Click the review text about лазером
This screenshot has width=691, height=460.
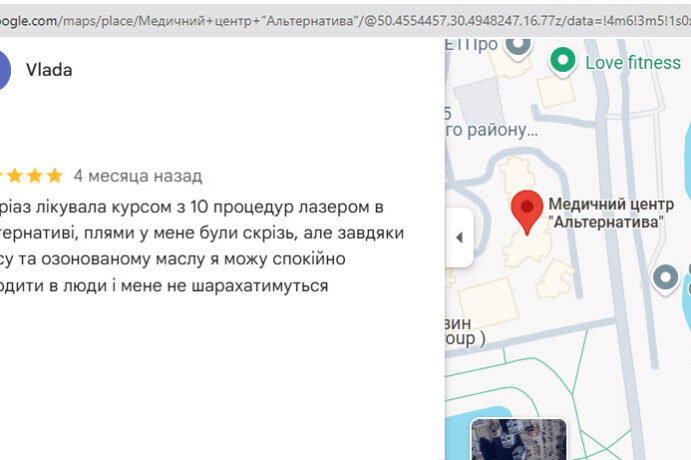[x=190, y=246]
